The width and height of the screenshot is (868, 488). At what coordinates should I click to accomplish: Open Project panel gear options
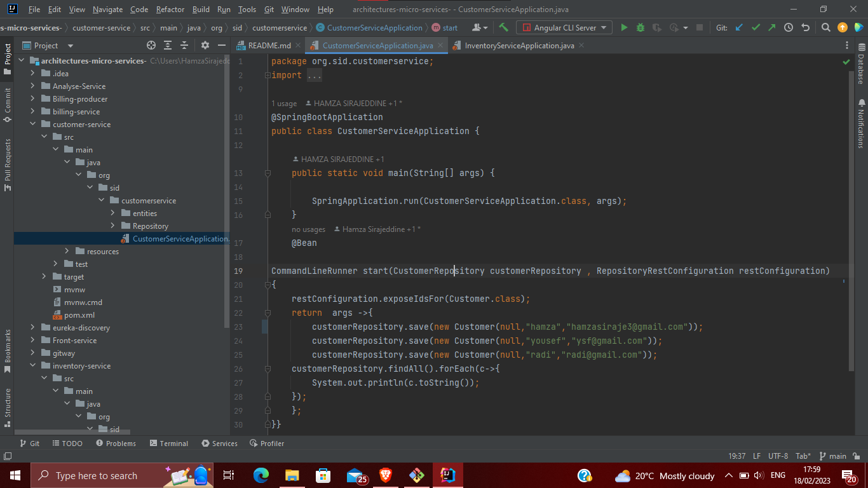[x=205, y=45]
